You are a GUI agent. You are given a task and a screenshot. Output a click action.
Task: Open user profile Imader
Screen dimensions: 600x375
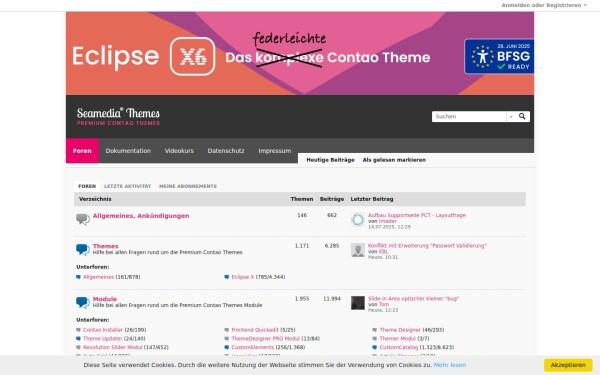point(388,221)
